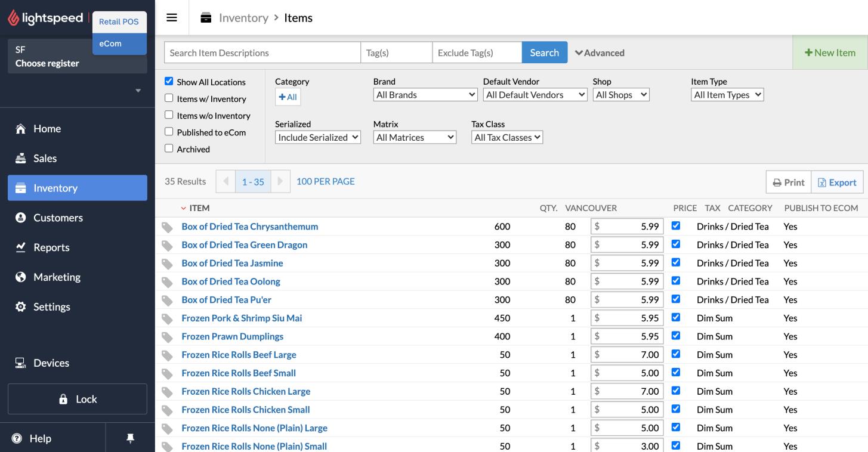Open Box of Dried Tea Jasmine item
The height and width of the screenshot is (452, 868).
point(232,263)
